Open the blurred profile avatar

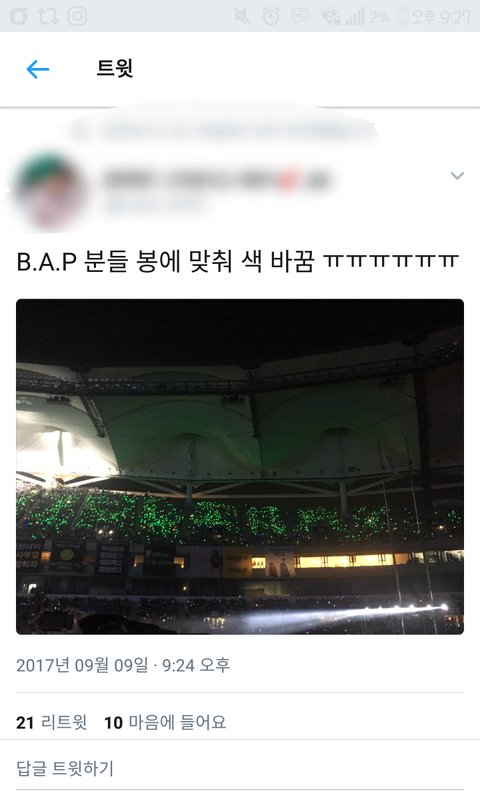click(50, 191)
